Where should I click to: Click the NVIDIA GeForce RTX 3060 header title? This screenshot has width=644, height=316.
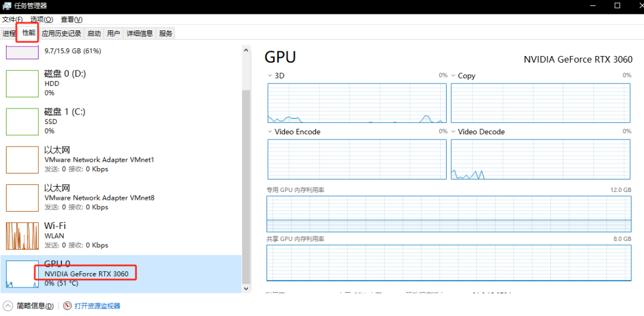pyautogui.click(x=578, y=59)
